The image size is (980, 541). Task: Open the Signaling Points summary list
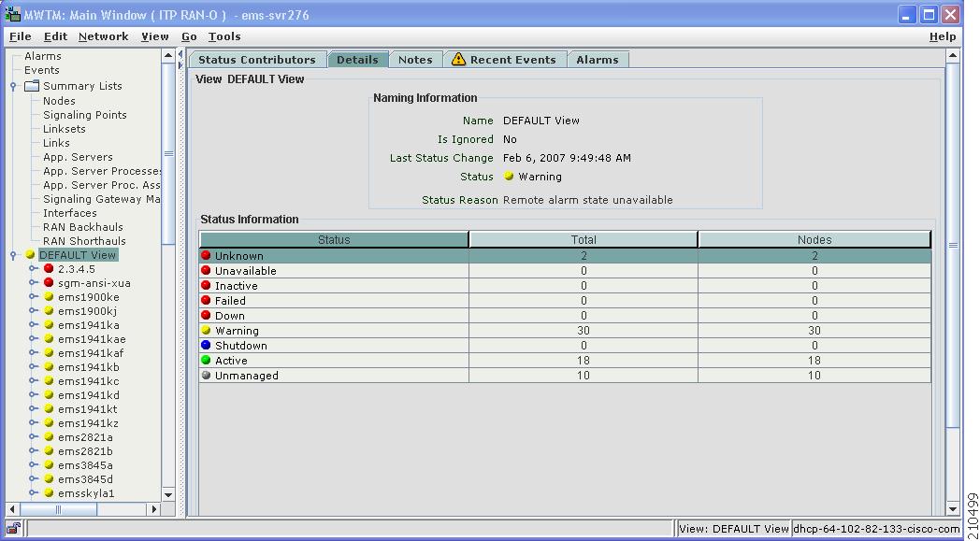85,114
